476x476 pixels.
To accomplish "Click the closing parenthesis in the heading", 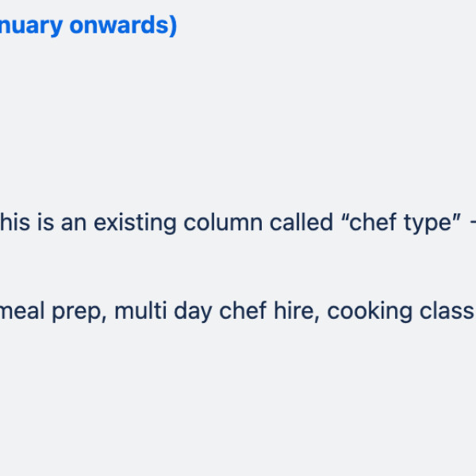I will click(x=173, y=26).
